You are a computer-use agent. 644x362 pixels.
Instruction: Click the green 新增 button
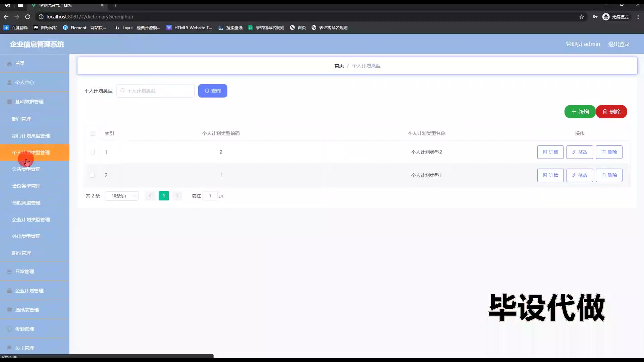pos(580,112)
